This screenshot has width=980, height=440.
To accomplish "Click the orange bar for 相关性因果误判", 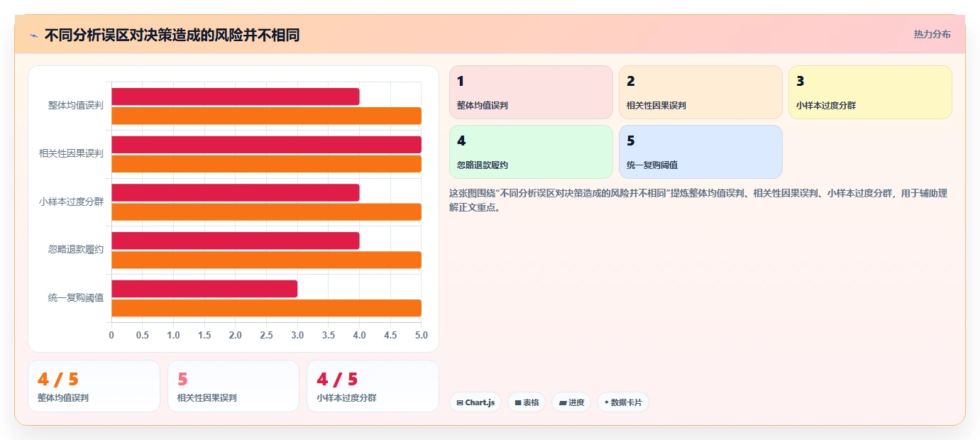I will click(266, 164).
